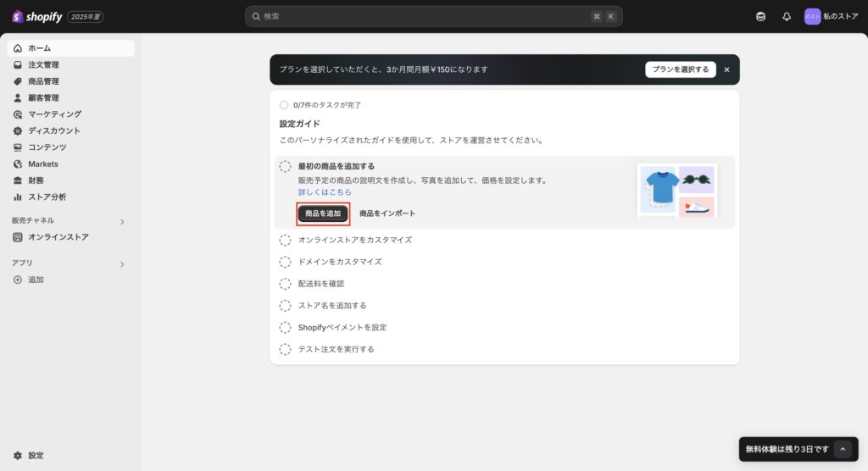
Task: Go to マーケティング in the sidebar
Action: pos(54,114)
